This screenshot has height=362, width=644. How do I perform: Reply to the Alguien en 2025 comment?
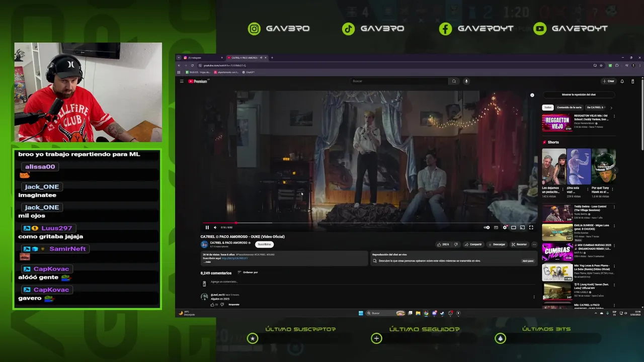[x=234, y=304]
